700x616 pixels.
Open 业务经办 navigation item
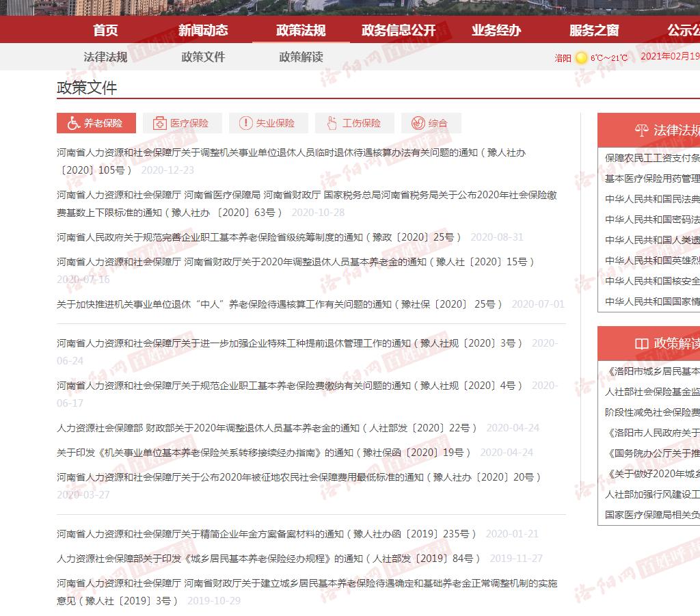(x=496, y=30)
